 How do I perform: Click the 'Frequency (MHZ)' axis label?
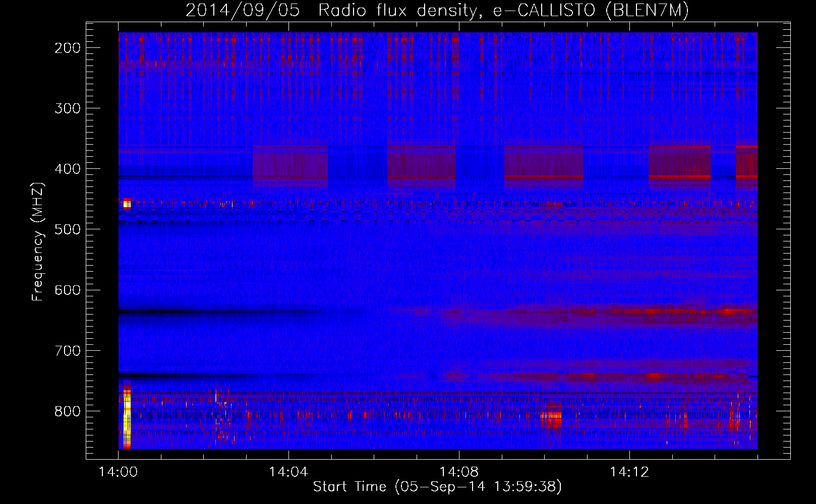click(37, 242)
